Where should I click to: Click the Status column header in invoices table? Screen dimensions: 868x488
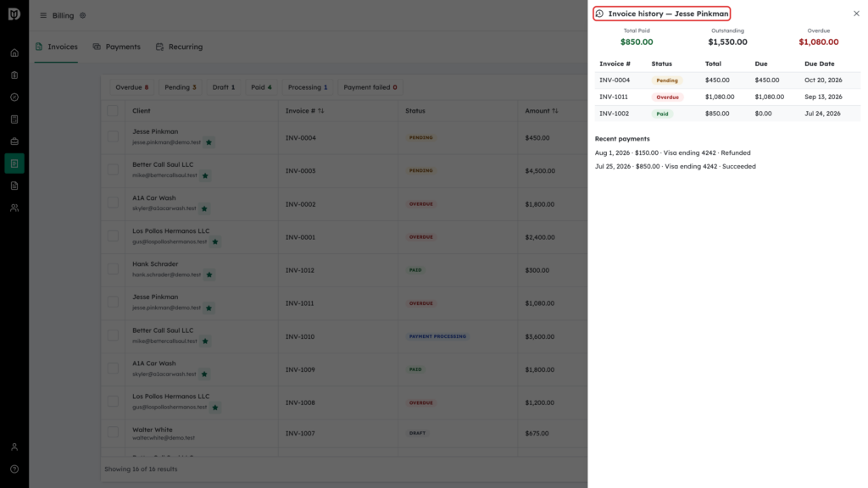tap(415, 111)
